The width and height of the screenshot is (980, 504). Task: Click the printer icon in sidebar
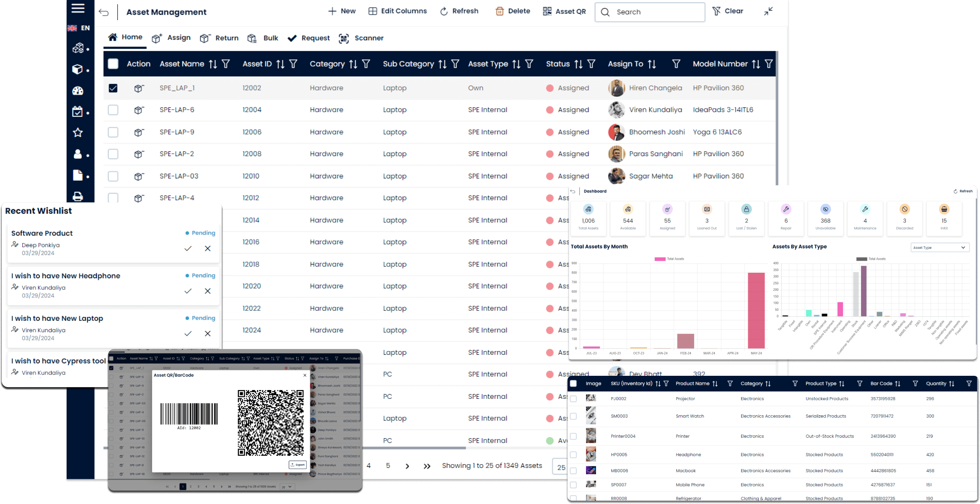click(x=78, y=196)
